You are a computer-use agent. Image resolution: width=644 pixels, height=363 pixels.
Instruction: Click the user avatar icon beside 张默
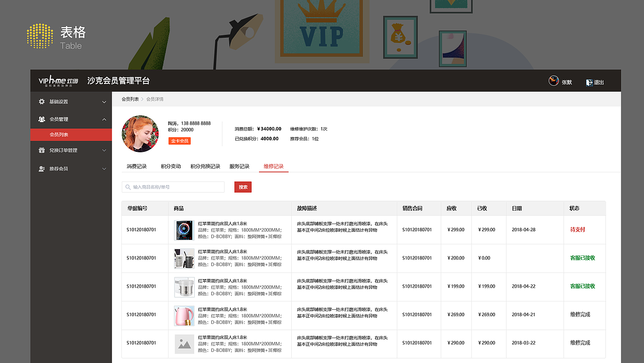(x=553, y=80)
